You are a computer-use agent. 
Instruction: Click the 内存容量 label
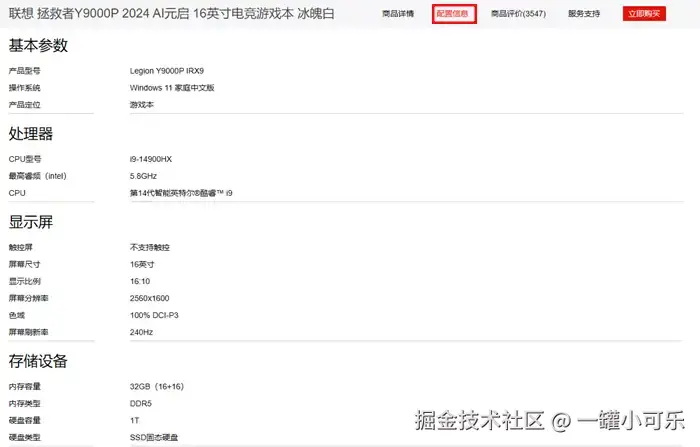[x=25, y=386]
